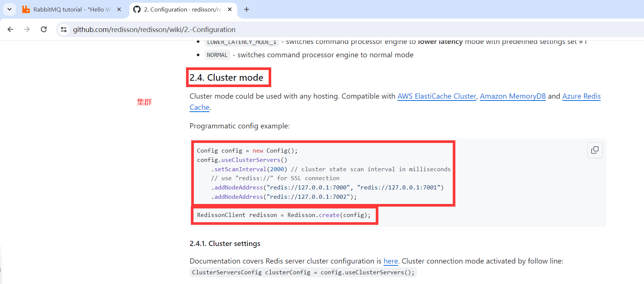Screen dimensions: 644x284
Task: Open the 'here' Redis cluster documentation link
Action: tap(391, 261)
